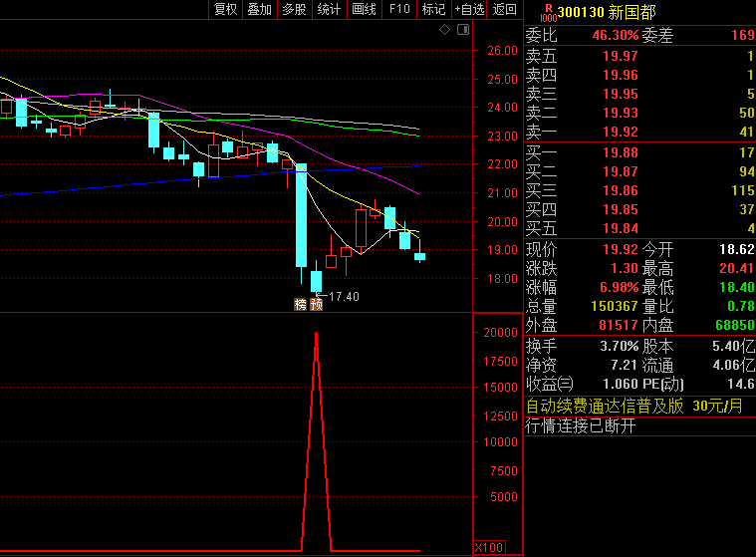Click the 17.40 low price label
The image size is (756, 557).
pos(344,297)
